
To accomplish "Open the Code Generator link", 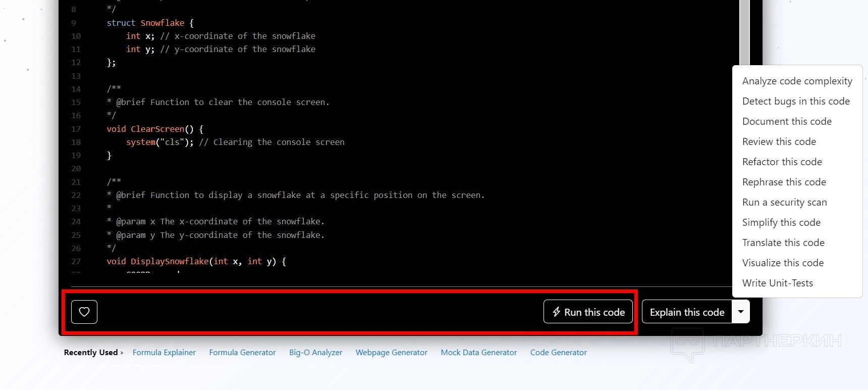I will click(558, 352).
